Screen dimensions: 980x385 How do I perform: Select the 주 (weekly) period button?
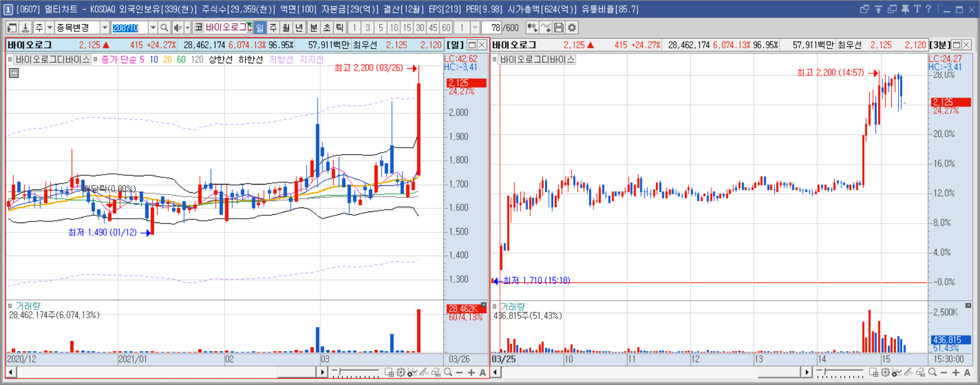pyautogui.click(x=273, y=28)
